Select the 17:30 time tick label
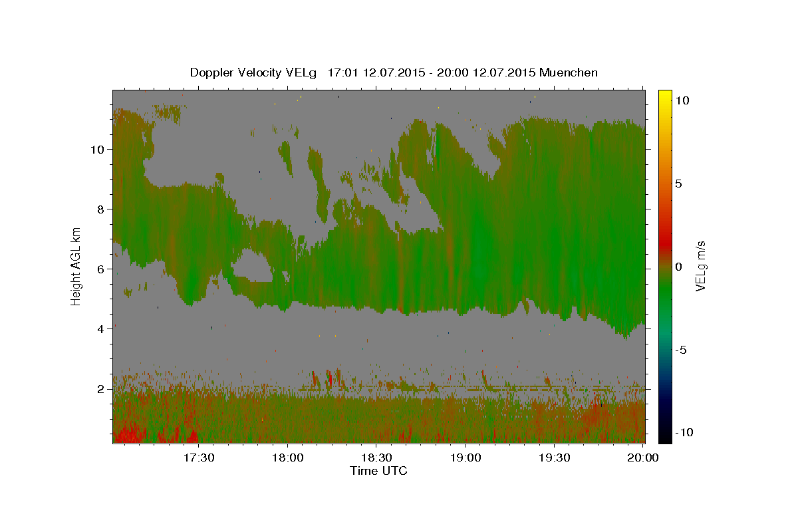 199,458
